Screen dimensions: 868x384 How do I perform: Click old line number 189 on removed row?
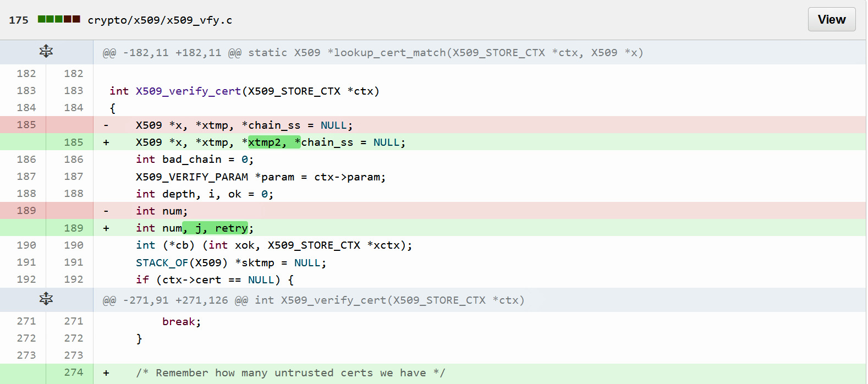pos(26,211)
